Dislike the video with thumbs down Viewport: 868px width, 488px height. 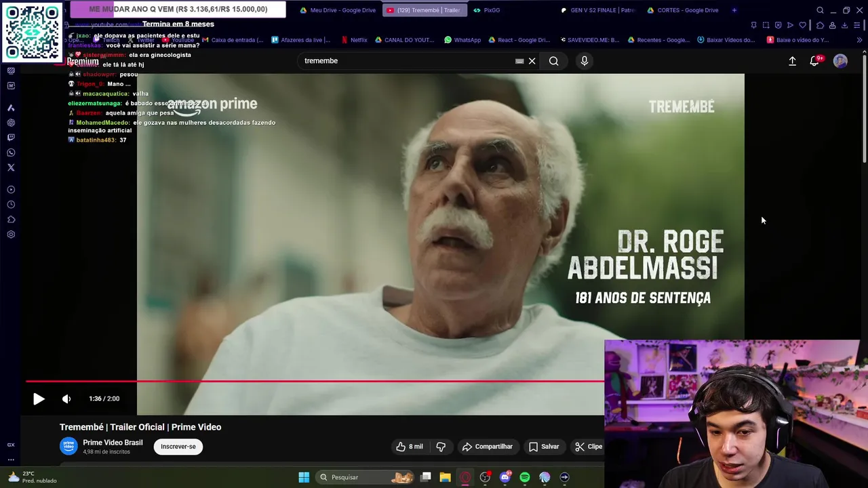pyautogui.click(x=441, y=447)
